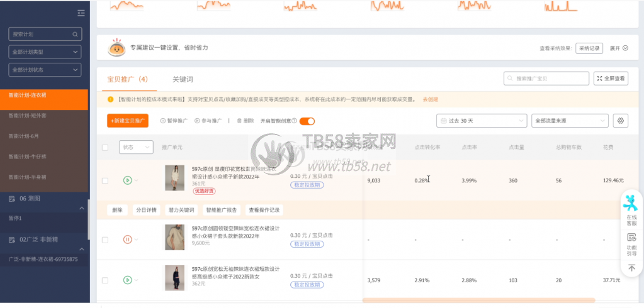This screenshot has width=644, height=308.
Task: Select 智能计划-半身裙 plan
Action: pyautogui.click(x=44, y=177)
